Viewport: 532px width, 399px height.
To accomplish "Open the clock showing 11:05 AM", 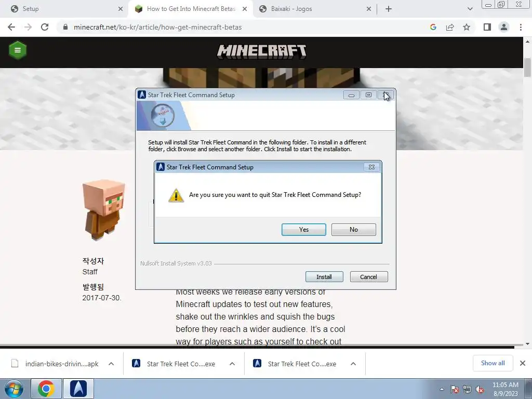I will click(x=505, y=389).
